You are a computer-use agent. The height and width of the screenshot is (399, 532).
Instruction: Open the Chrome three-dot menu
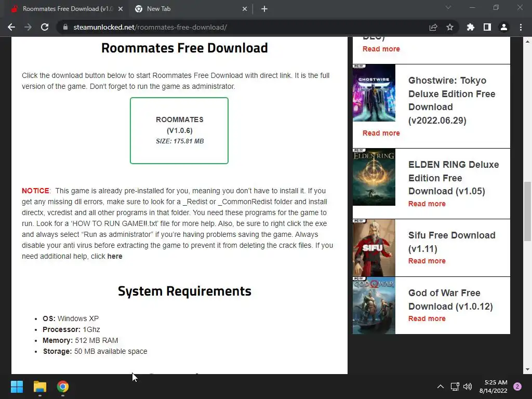521,27
